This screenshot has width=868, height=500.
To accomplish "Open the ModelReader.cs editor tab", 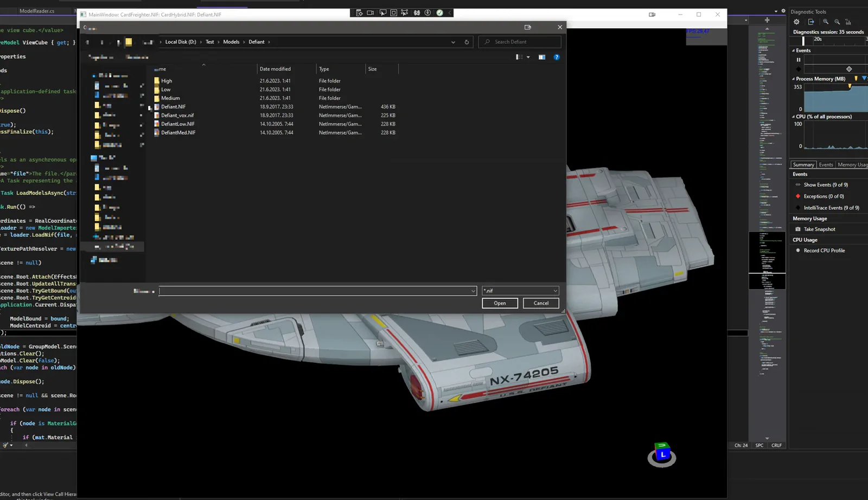I will 37,11.
